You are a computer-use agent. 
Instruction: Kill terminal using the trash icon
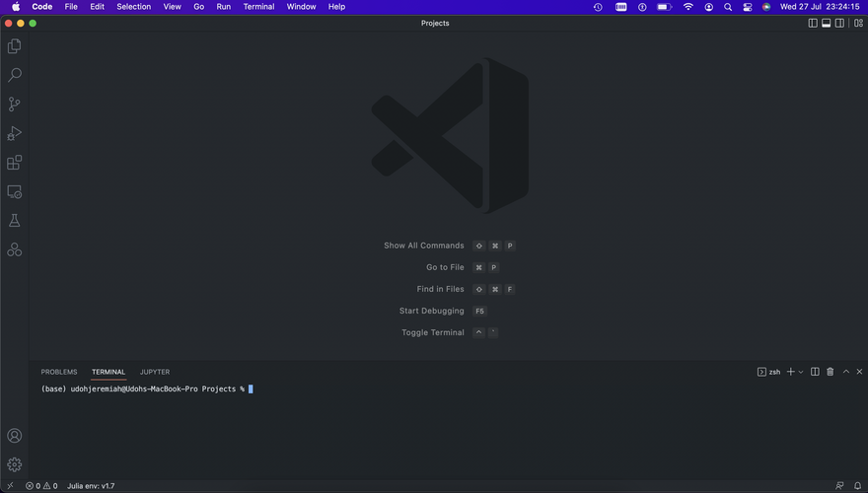830,372
